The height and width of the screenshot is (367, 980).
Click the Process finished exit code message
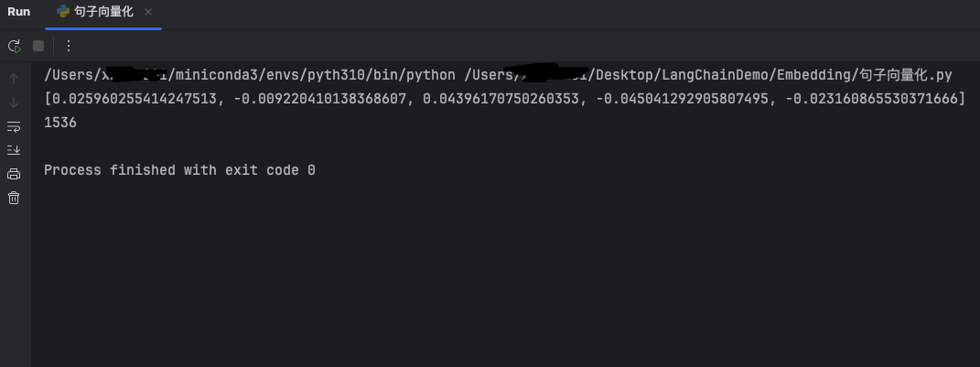[x=179, y=170]
